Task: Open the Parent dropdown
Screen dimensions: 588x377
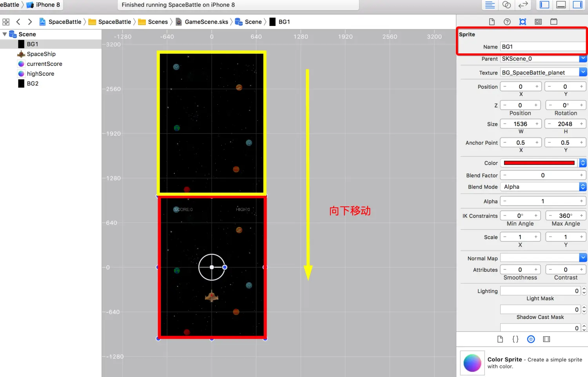Action: 583,59
